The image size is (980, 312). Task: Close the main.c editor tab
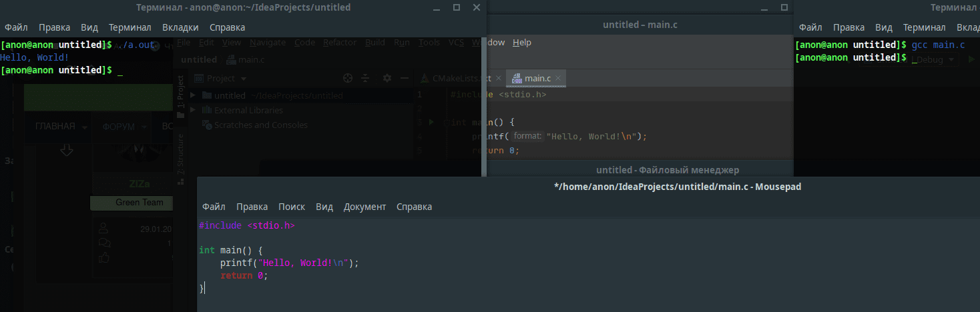(x=559, y=78)
